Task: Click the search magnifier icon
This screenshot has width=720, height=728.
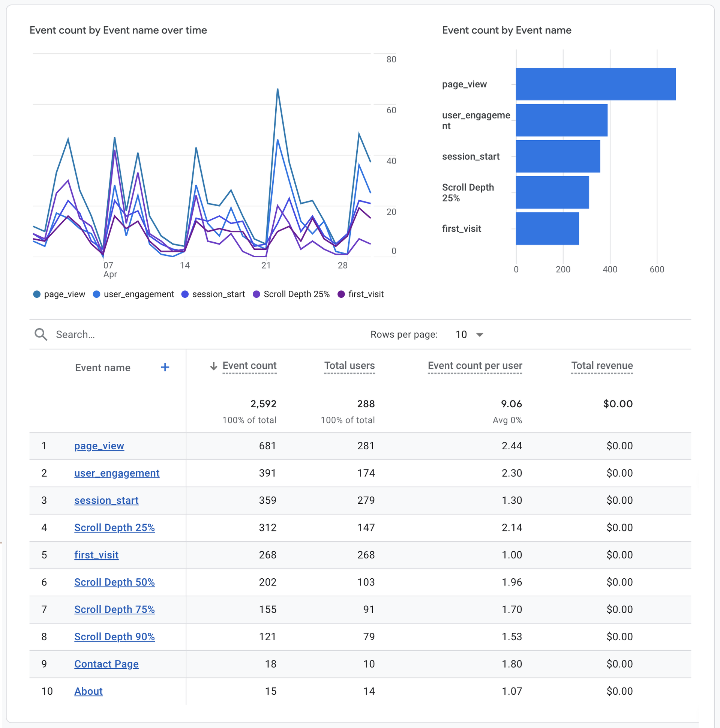Action: tap(41, 334)
